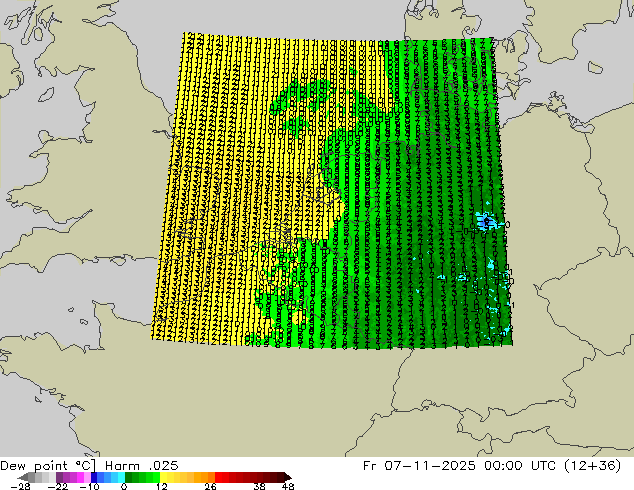This screenshot has height=490, width=634.
Task: Click the blue dew point patch on the map
Action: 485,222
